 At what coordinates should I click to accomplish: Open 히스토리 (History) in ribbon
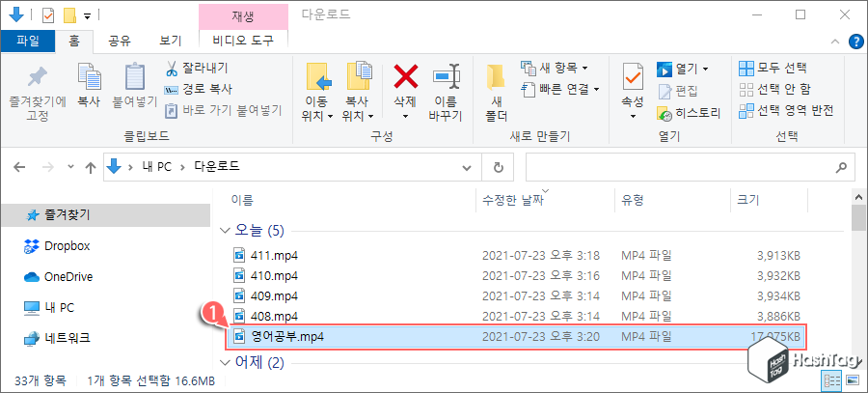[x=689, y=114]
